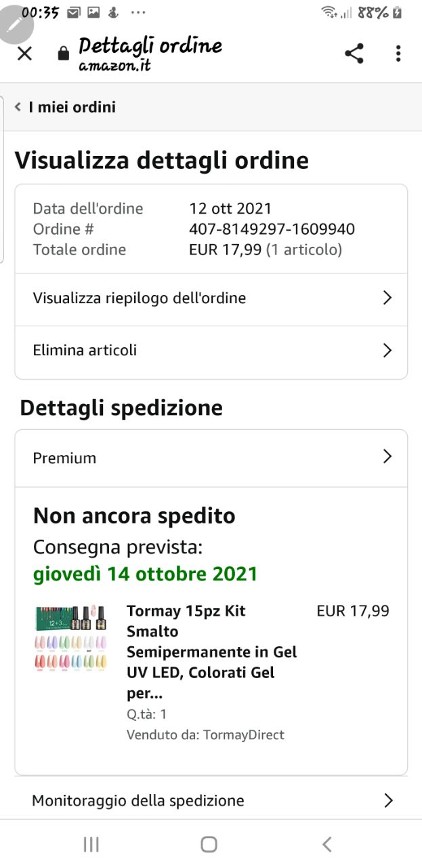Tap the share icon in the top bar

pos(354,54)
